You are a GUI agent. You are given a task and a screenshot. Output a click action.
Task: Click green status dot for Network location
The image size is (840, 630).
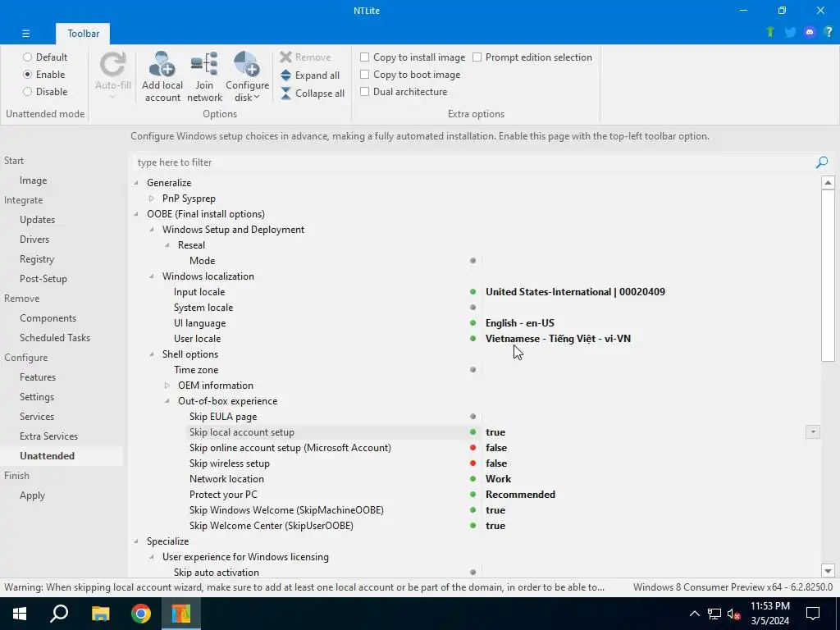[472, 479]
